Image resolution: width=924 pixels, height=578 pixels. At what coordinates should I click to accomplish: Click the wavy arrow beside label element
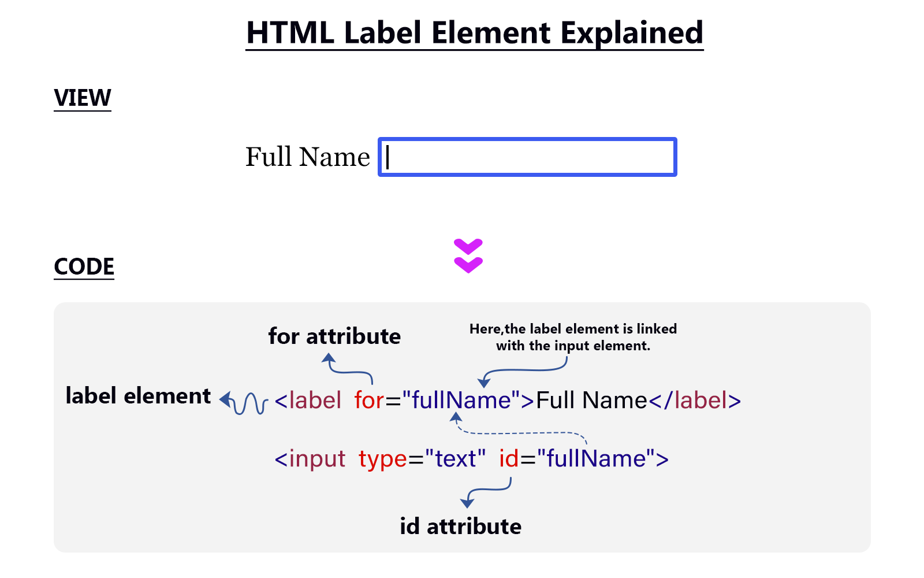pyautogui.click(x=244, y=402)
